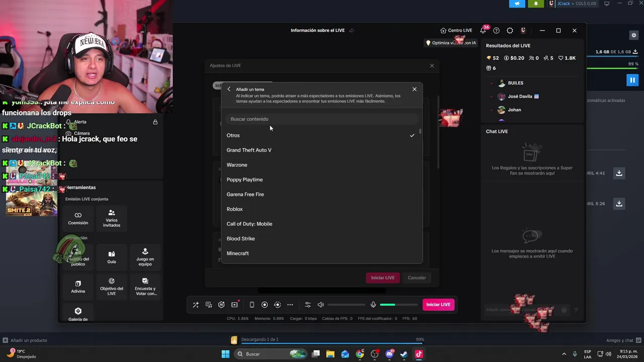Click the Steam green notification bell
This screenshot has width=644, height=362.
(x=536, y=4)
